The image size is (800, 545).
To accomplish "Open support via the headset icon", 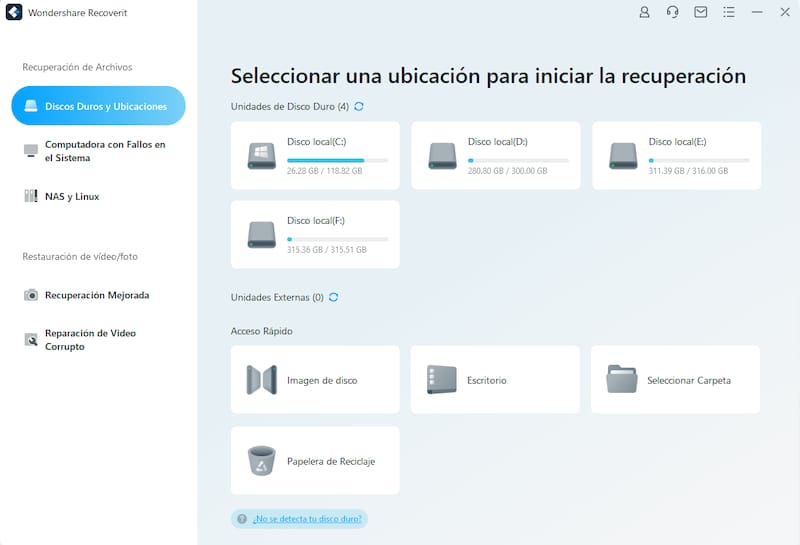I will (x=673, y=12).
